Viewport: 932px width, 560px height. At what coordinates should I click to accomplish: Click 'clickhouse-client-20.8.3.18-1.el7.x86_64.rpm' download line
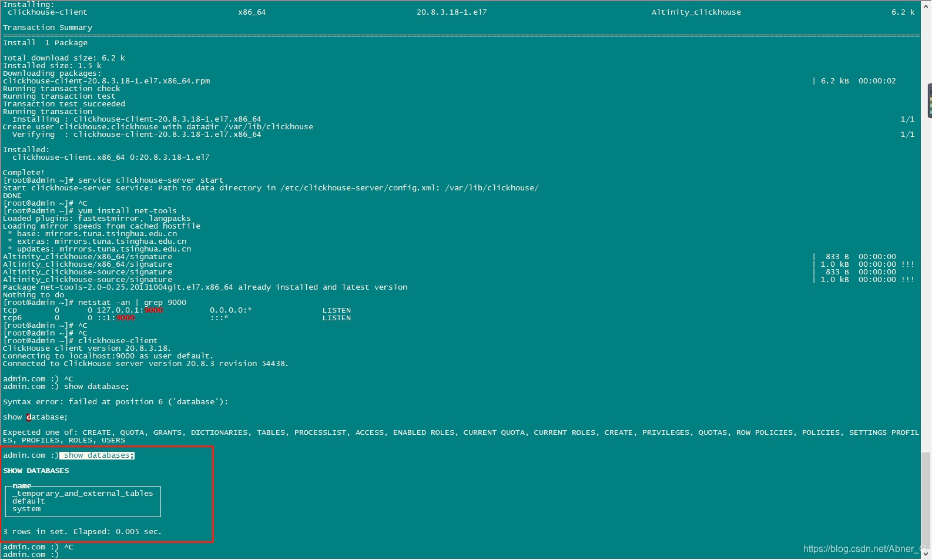click(x=106, y=81)
